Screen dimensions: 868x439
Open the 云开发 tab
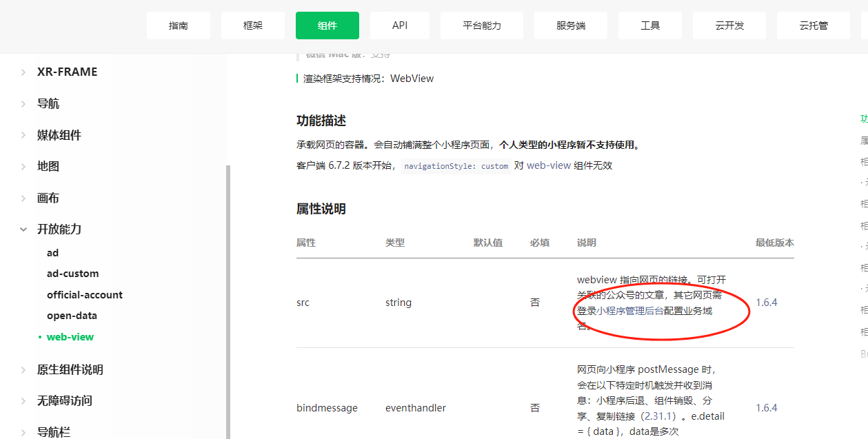point(729,25)
